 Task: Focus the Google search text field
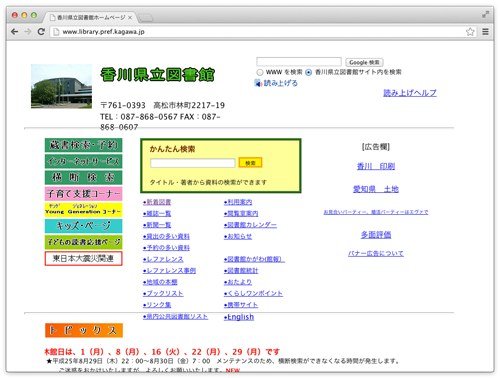click(299, 62)
